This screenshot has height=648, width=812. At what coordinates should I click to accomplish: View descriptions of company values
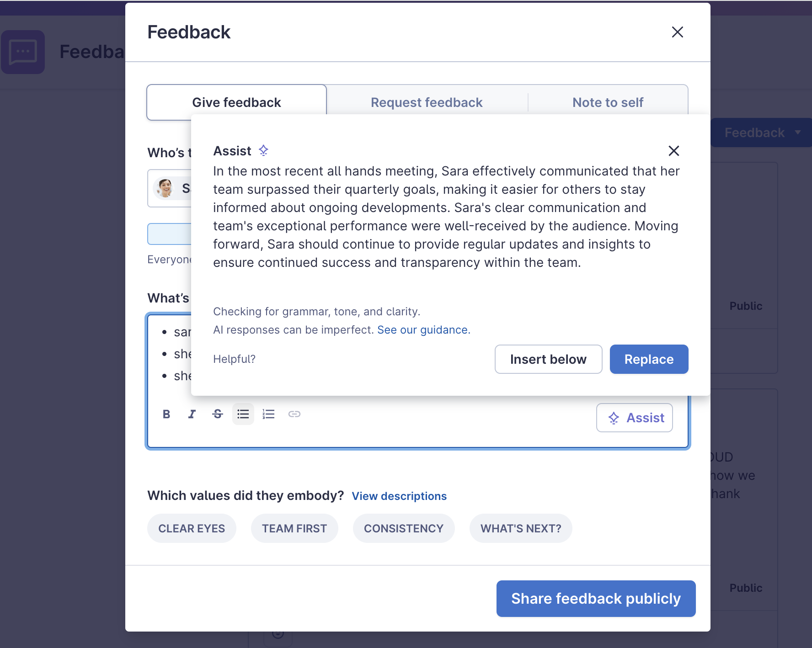[399, 496]
